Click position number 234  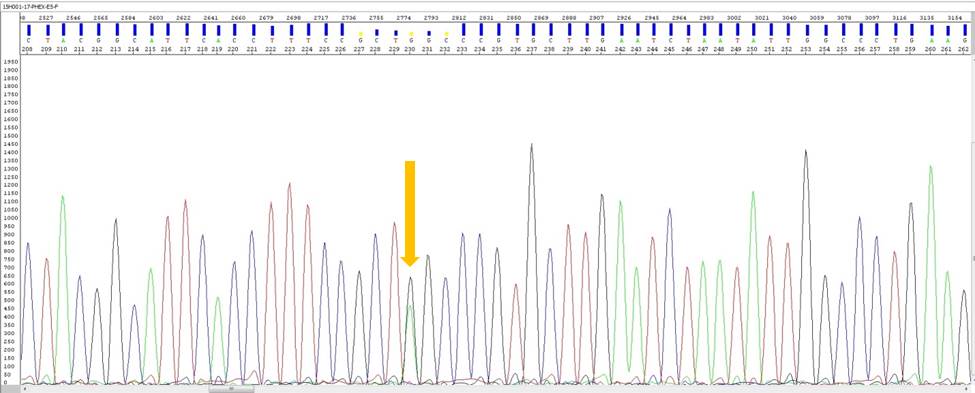tap(479, 49)
